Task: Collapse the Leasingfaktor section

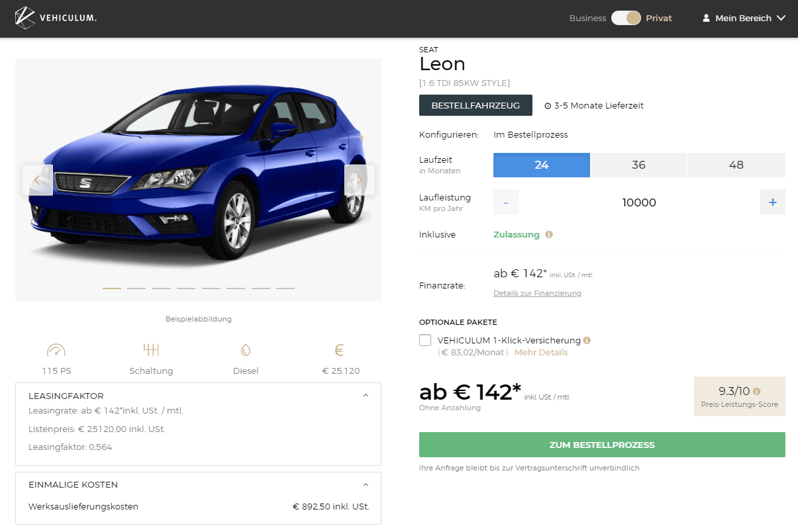Action: click(366, 396)
